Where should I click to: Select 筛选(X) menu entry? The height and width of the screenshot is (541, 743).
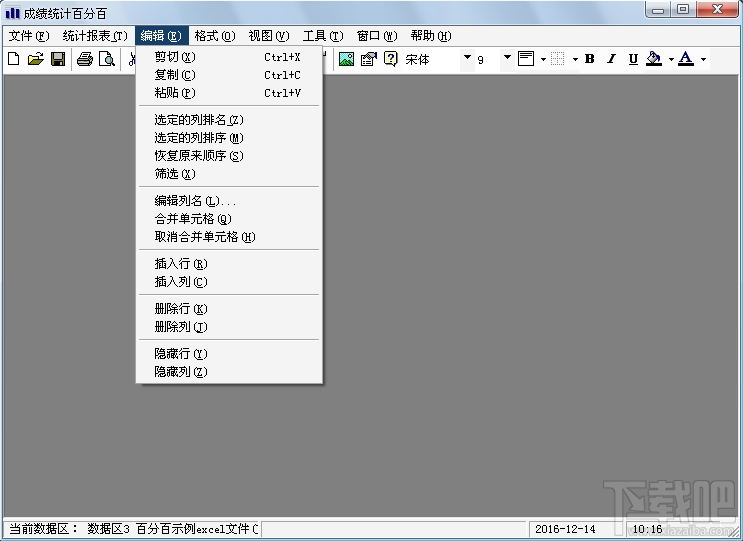(229, 174)
